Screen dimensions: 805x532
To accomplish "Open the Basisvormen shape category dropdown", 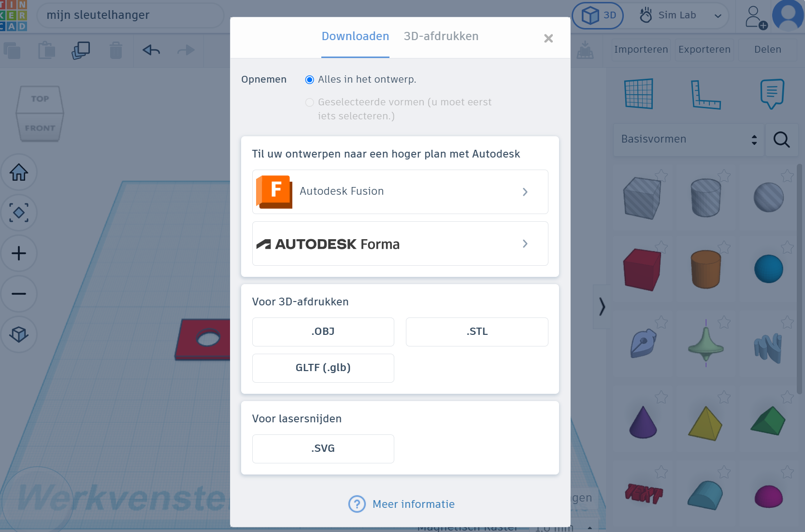I will coord(689,140).
